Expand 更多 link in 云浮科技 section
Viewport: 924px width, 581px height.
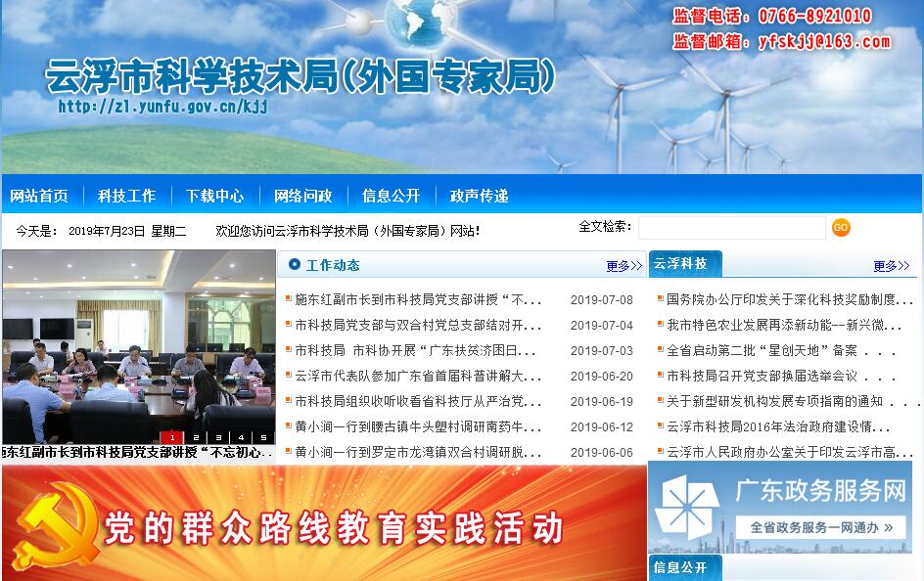(892, 266)
